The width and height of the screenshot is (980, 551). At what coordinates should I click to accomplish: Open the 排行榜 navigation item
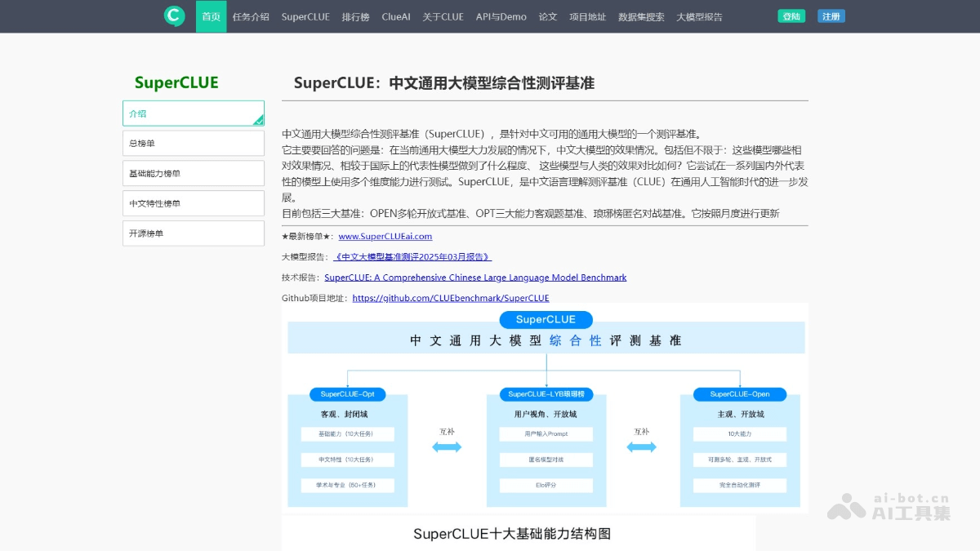click(x=355, y=16)
